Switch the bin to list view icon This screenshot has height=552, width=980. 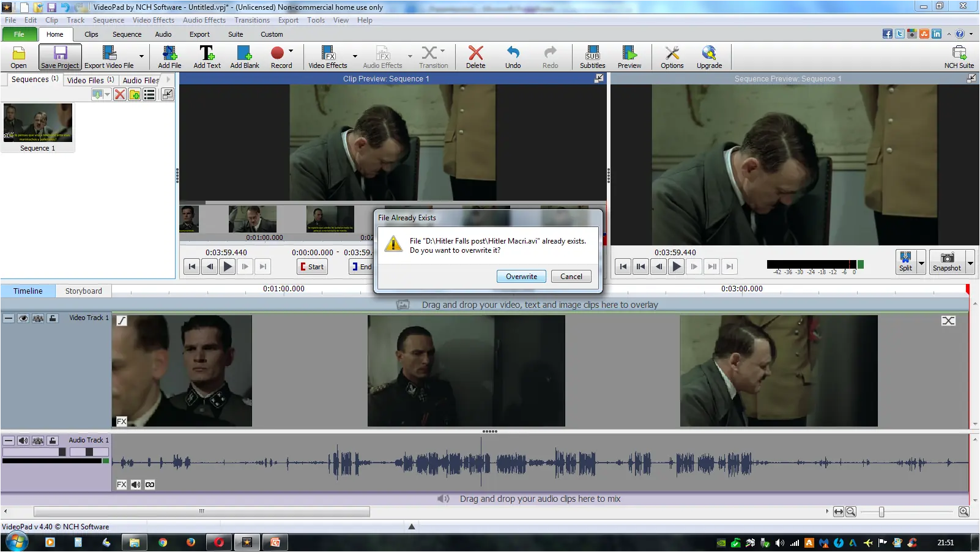click(x=149, y=94)
